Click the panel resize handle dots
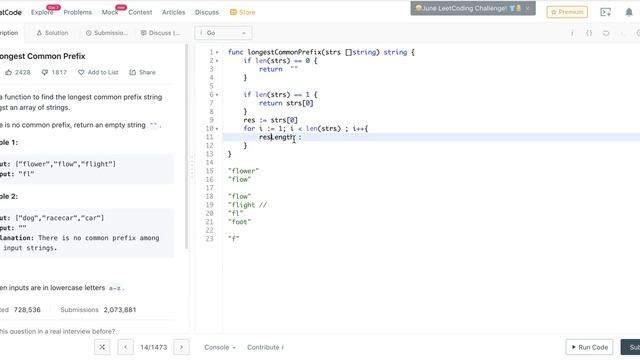Screen dimensions: 640x360 pos(192,167)
